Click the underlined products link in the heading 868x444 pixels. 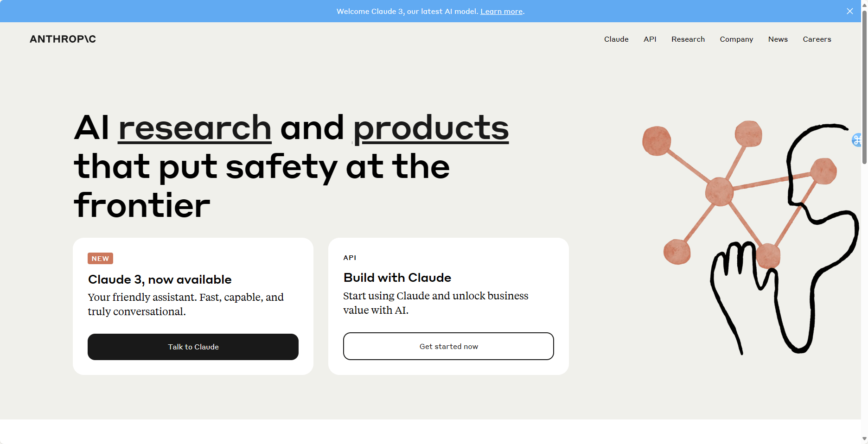point(430,128)
